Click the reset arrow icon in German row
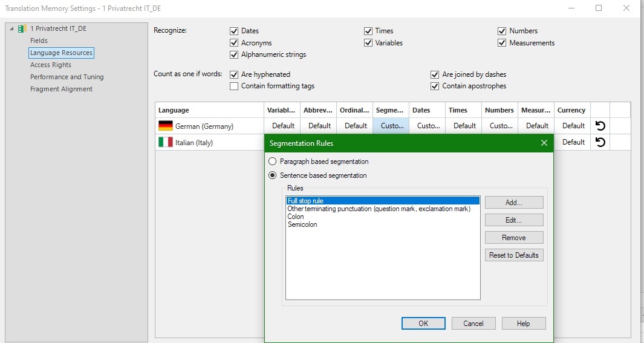The width and height of the screenshot is (644, 343). click(x=600, y=126)
